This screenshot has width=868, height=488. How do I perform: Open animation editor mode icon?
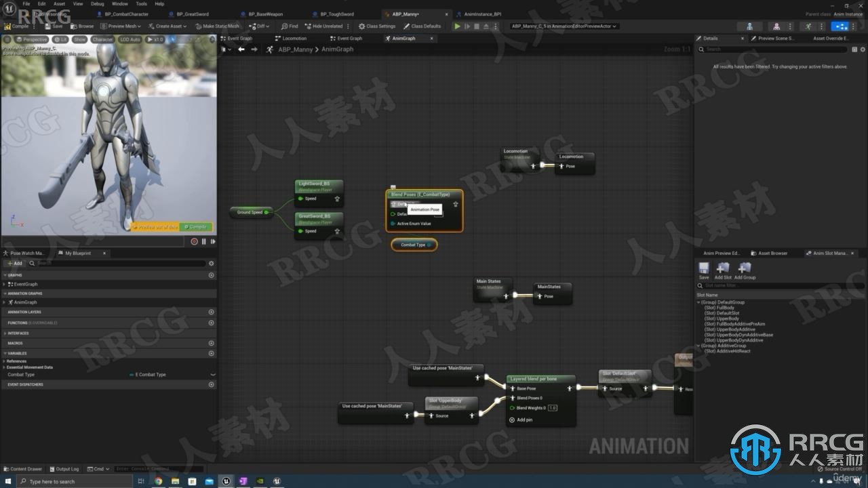(x=808, y=26)
